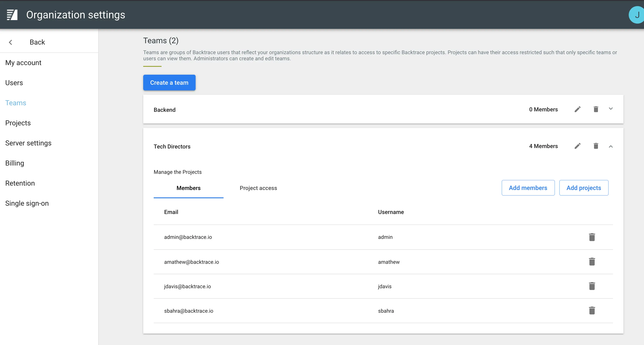The height and width of the screenshot is (345, 644).
Task: Go back using the Back arrow
Action: click(10, 42)
